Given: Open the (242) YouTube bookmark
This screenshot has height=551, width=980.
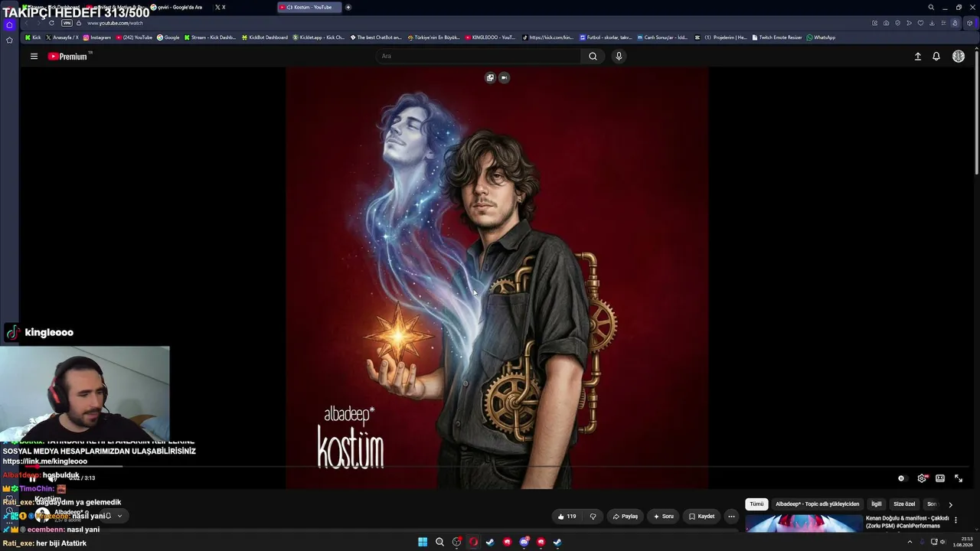Looking at the screenshot, I should [134, 37].
